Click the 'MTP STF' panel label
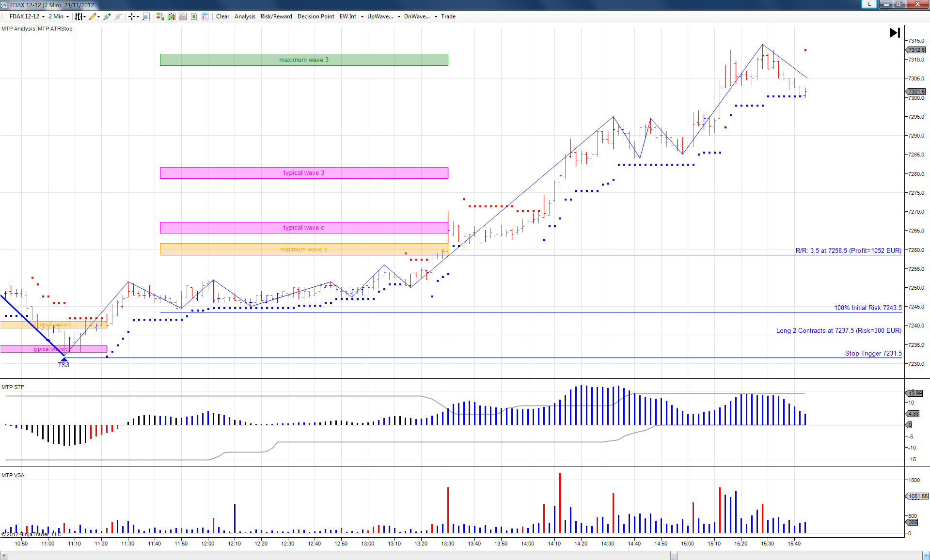Viewport: 930px width, 560px height. tap(13, 387)
